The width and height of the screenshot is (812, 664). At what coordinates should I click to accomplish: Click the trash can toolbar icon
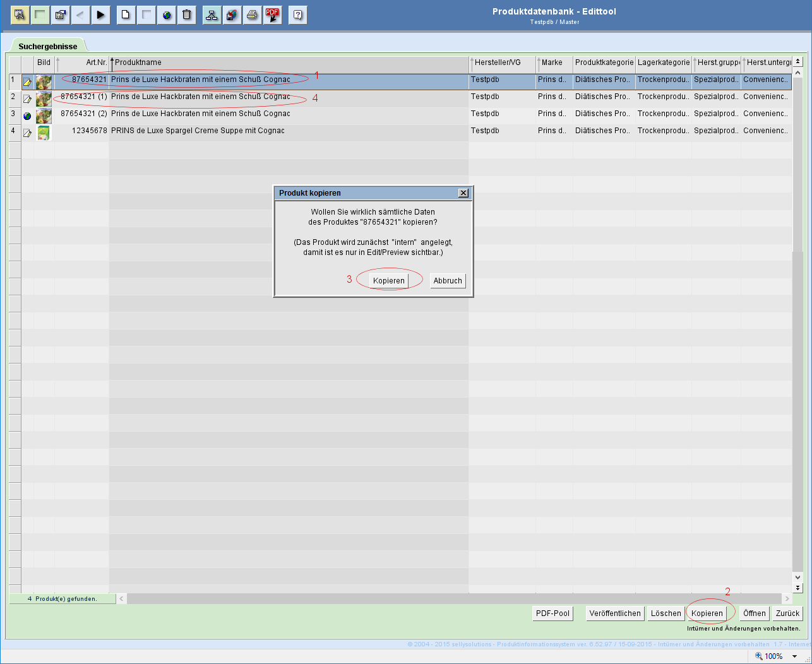[187, 15]
